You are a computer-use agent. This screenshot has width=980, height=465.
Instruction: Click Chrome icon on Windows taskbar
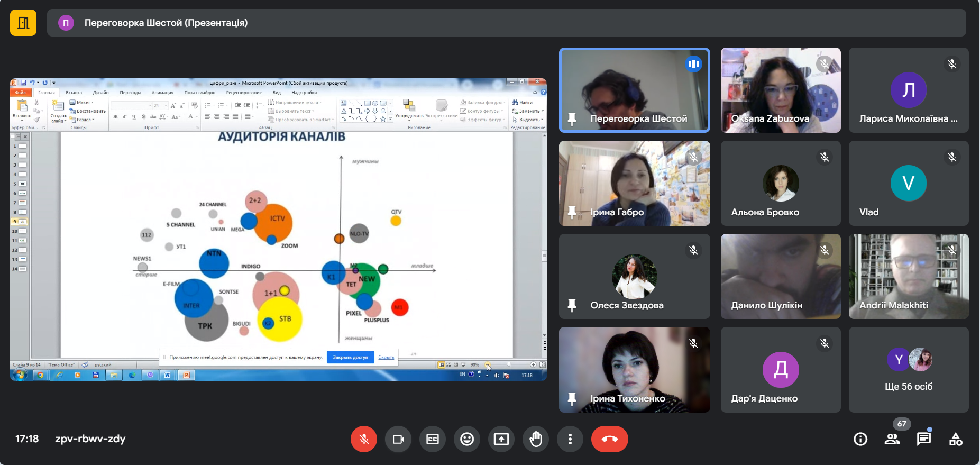pos(40,375)
